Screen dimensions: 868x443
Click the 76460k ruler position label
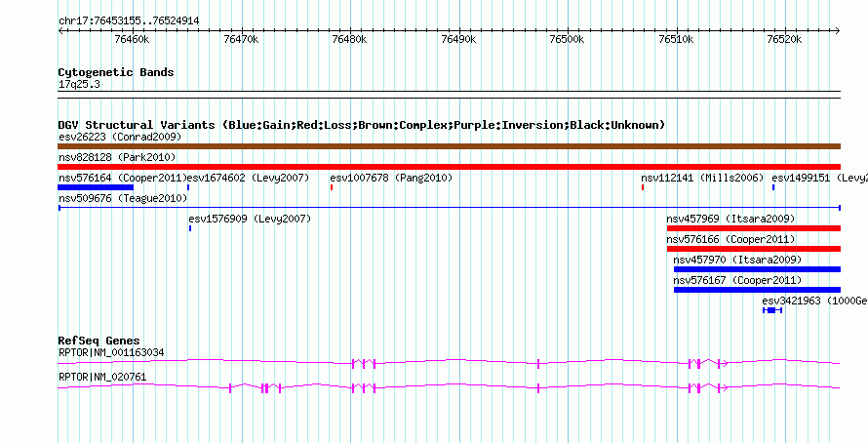[x=133, y=39]
